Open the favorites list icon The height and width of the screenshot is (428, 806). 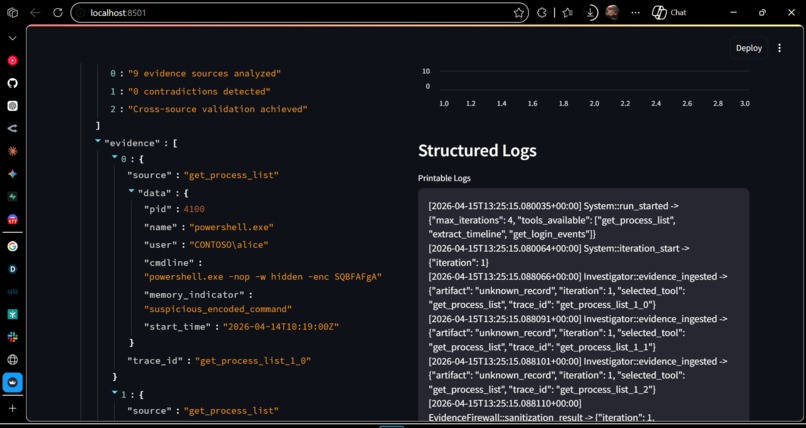point(567,13)
